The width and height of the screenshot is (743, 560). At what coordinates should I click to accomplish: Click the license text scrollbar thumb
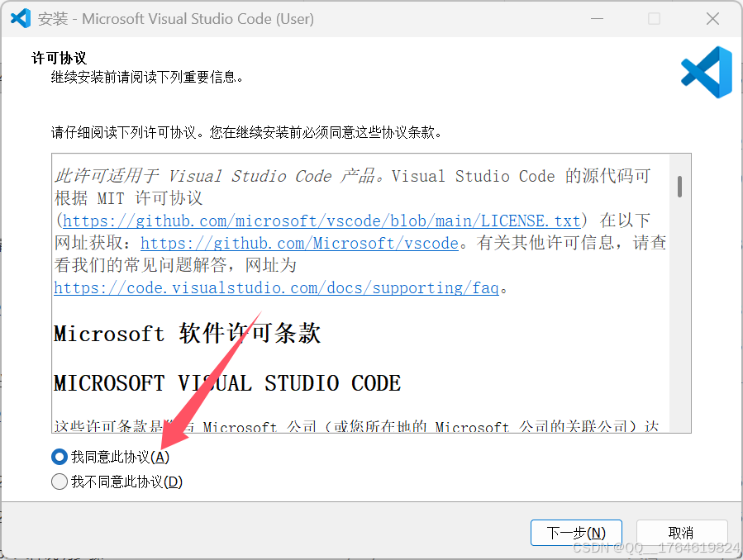tap(680, 187)
